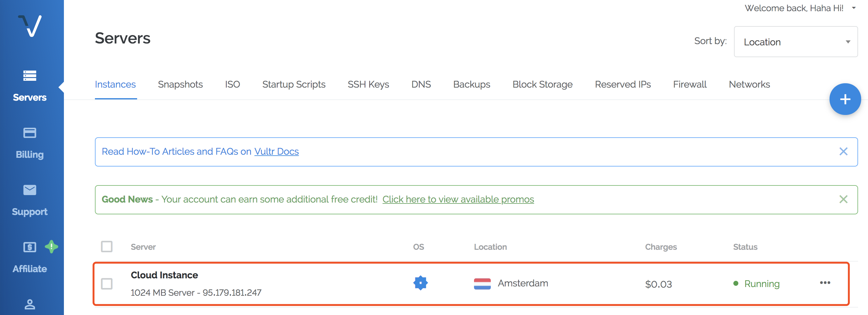Expand the Sort by Location dropdown

795,42
